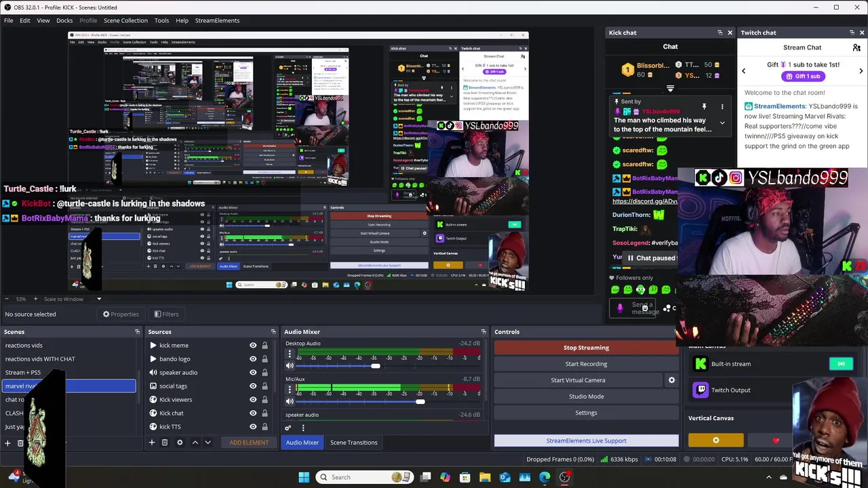Expand the pinned Kick chat message chevron

tap(722, 123)
